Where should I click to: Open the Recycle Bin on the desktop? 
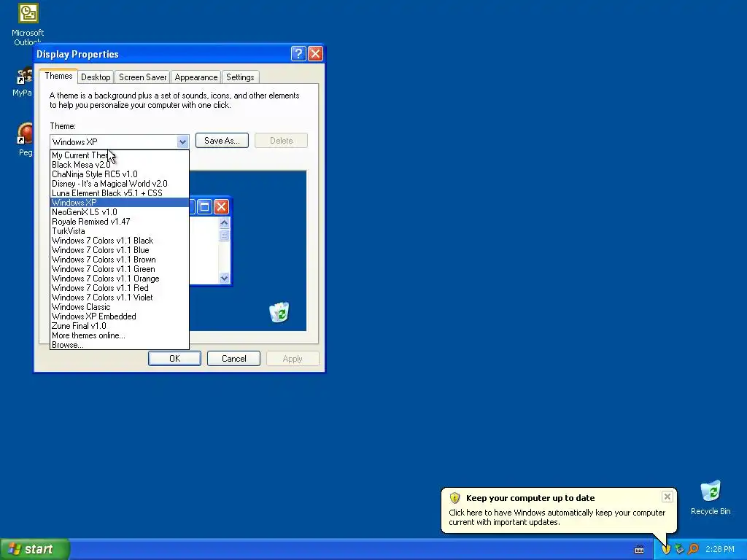click(x=711, y=497)
